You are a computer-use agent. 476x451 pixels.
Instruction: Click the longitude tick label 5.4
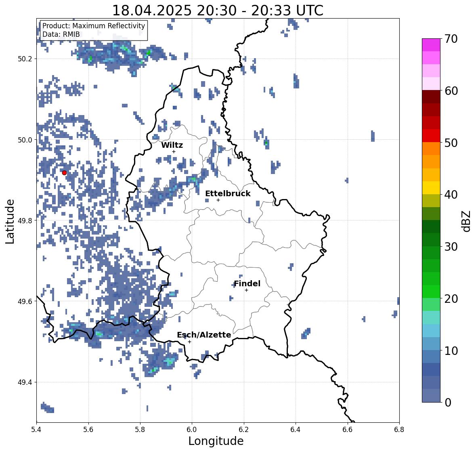(36, 429)
